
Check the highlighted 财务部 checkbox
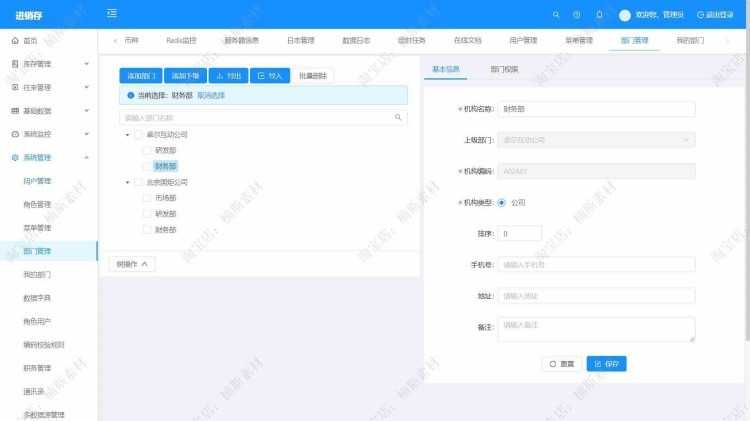[147, 166]
